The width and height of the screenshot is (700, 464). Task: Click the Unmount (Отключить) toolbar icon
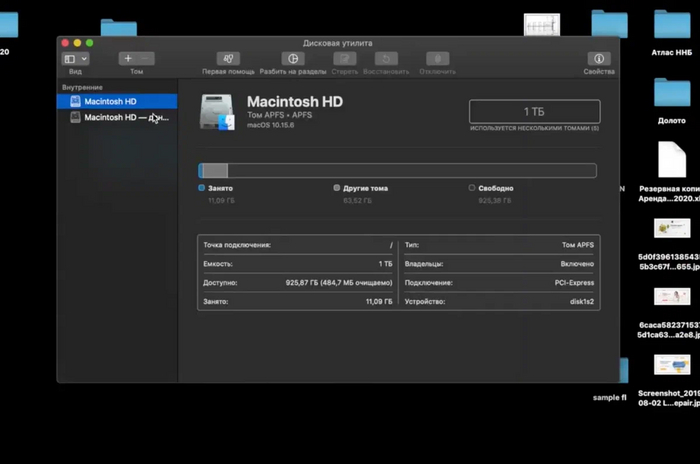pyautogui.click(x=437, y=59)
